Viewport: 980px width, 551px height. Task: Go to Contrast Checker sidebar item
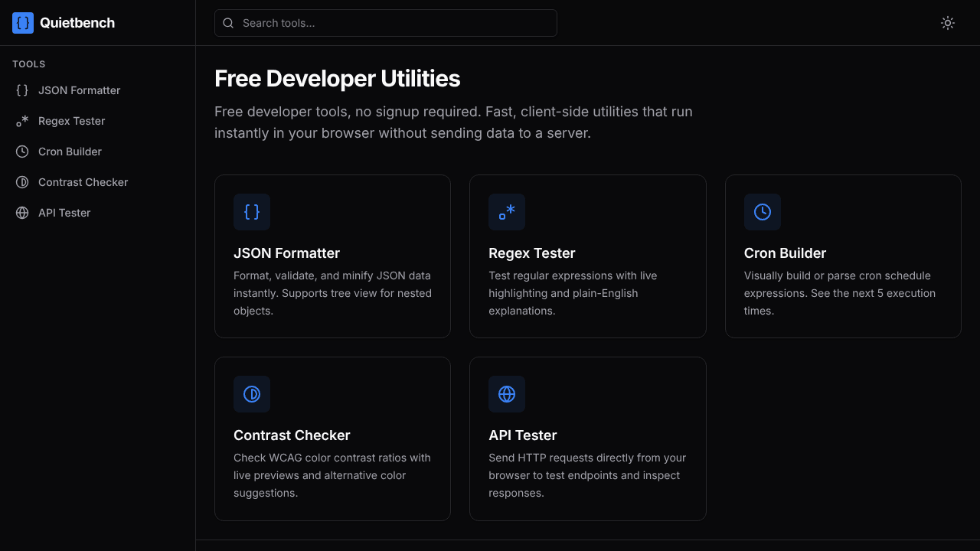98,182
